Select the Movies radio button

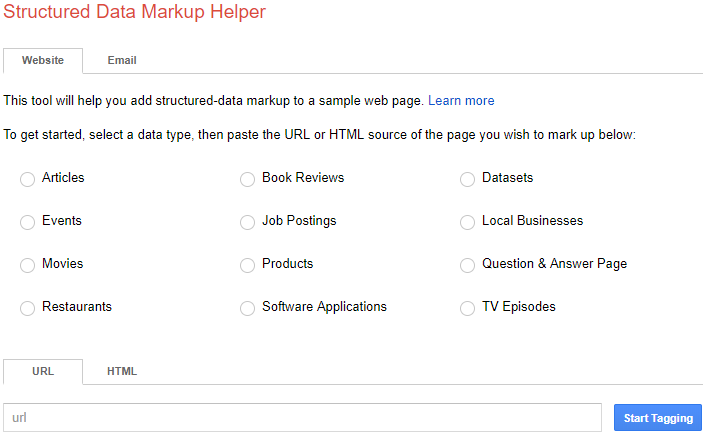tap(27, 265)
